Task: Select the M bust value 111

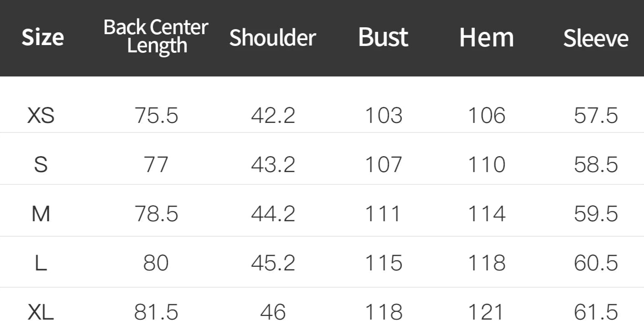Action: tap(383, 214)
